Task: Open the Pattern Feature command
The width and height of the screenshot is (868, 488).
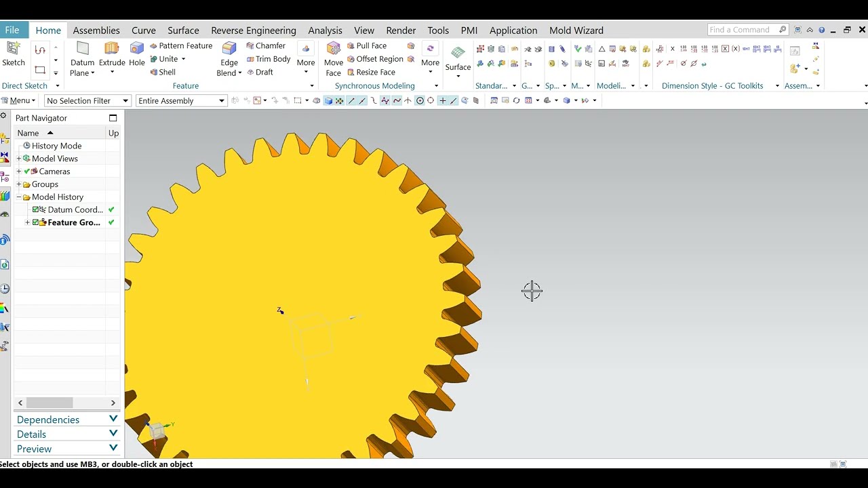Action: [x=181, y=46]
